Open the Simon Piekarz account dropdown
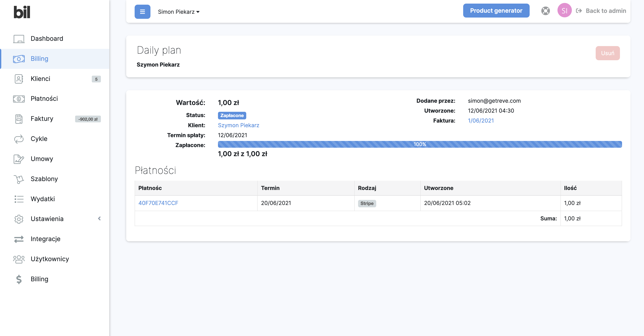Screen dimensions: 644x336 coord(179,12)
